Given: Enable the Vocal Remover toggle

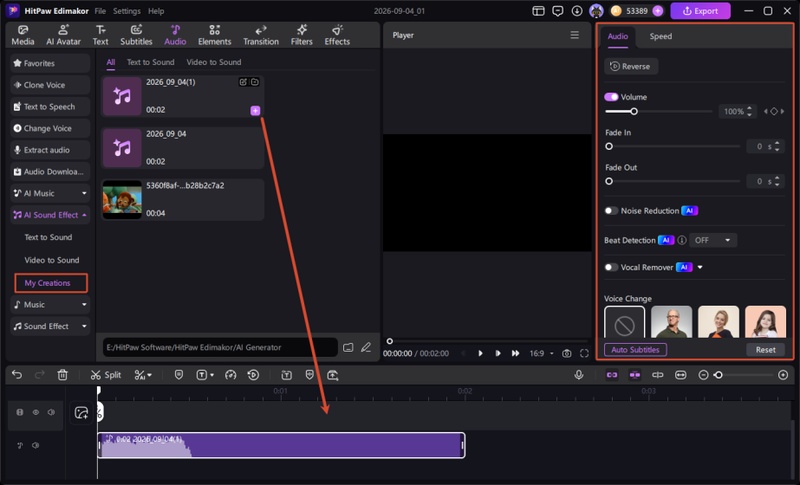Looking at the screenshot, I should click(x=611, y=267).
